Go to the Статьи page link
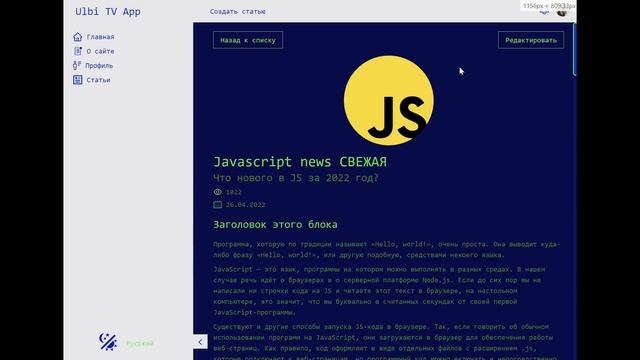Screen dimensions: 640x360 [98, 80]
